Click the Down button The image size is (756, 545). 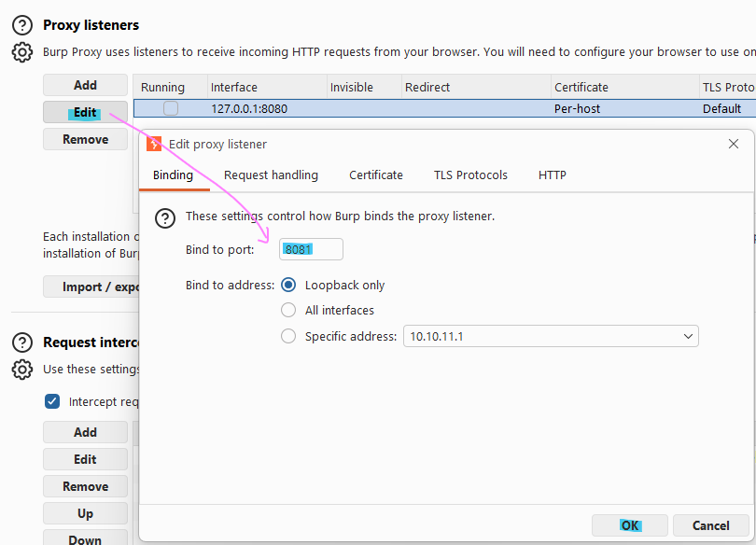(x=85, y=538)
